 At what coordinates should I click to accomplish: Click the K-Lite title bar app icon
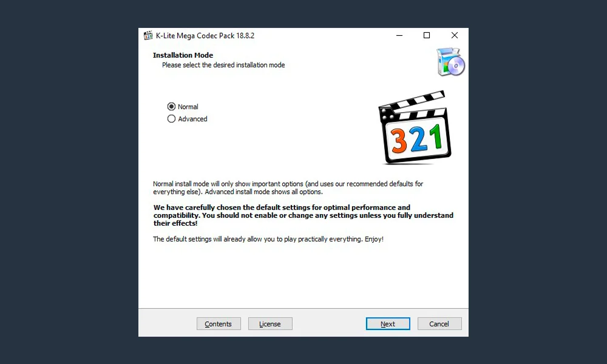[x=148, y=36]
